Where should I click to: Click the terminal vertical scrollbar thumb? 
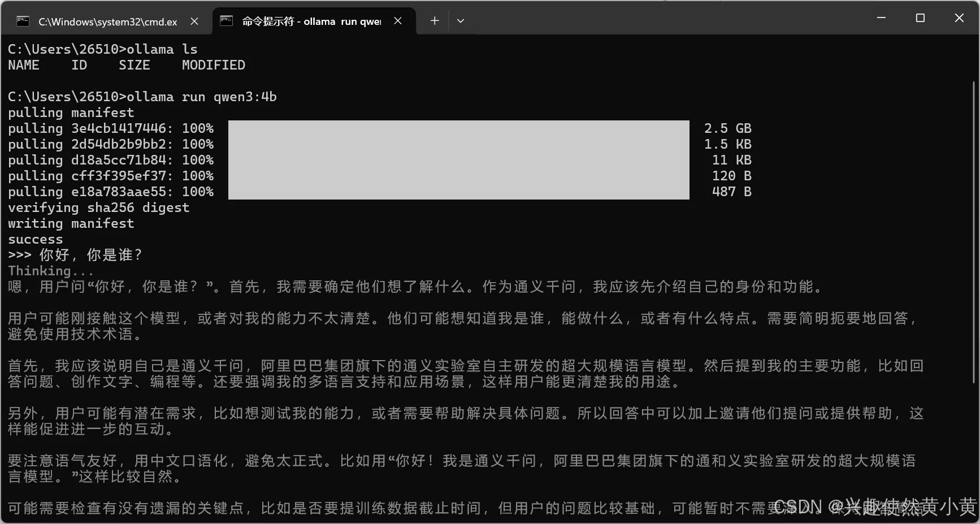pos(974,232)
